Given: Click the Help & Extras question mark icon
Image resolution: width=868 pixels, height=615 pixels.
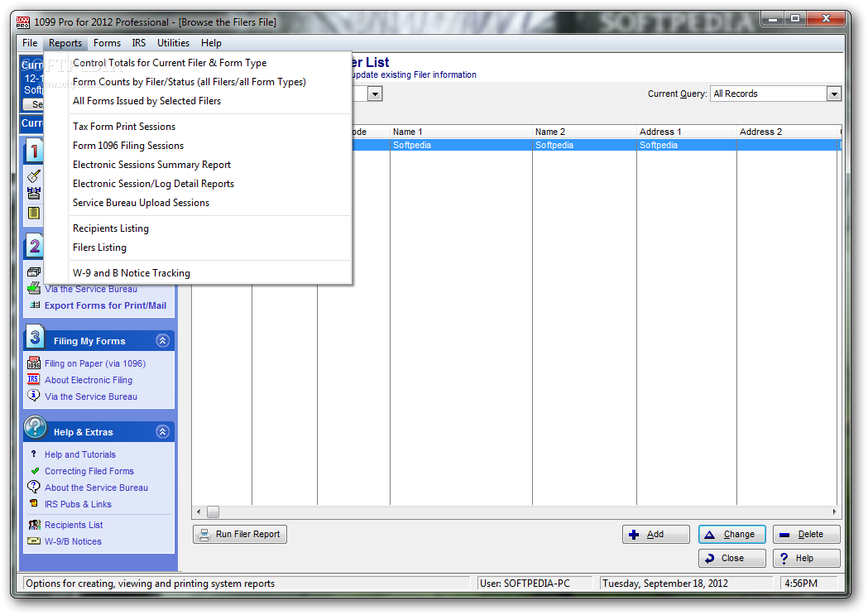Looking at the screenshot, I should pos(35,427).
